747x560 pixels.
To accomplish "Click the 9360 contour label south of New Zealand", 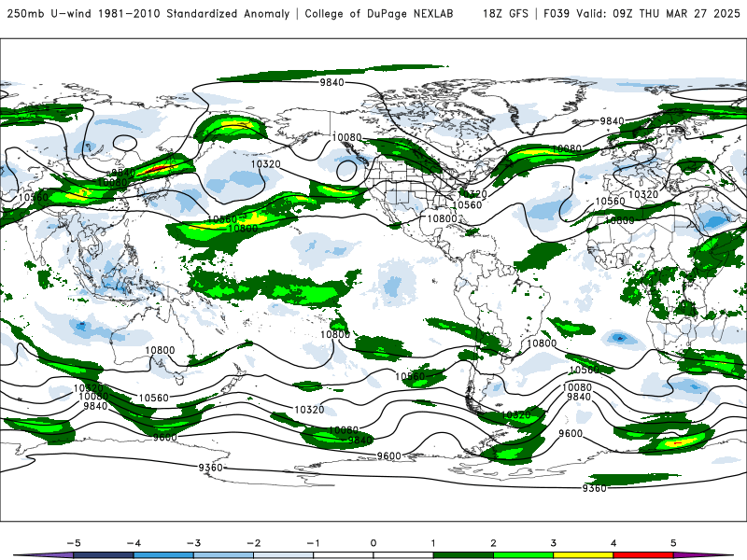I will (210, 468).
